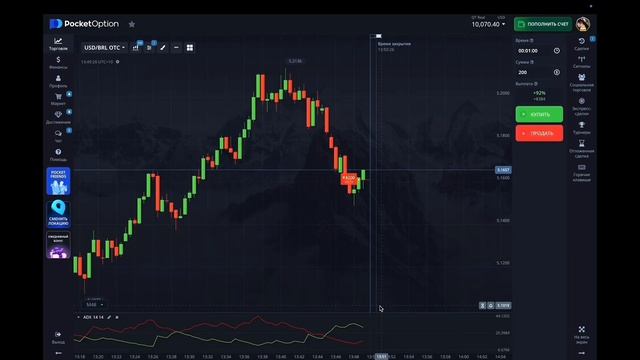Open the Help question-mark section
The width and height of the screenshot is (640, 360).
[x=58, y=155]
